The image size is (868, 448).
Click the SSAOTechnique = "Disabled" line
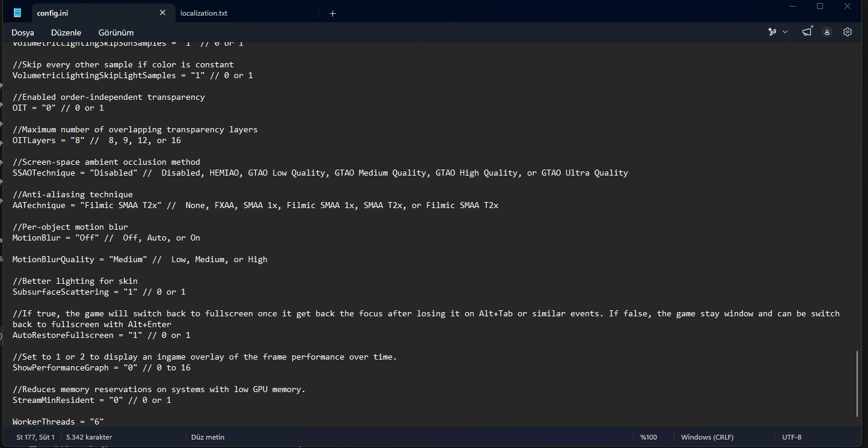point(320,173)
